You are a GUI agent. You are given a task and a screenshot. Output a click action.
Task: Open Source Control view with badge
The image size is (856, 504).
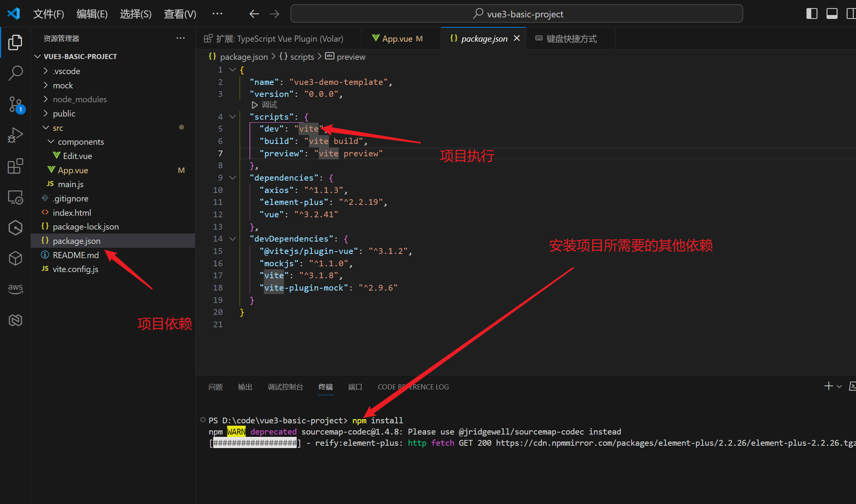15,104
